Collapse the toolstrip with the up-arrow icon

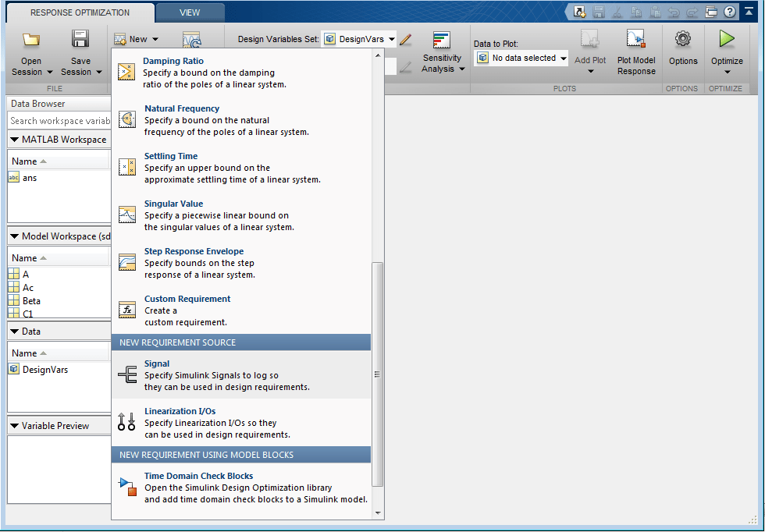pos(749,12)
